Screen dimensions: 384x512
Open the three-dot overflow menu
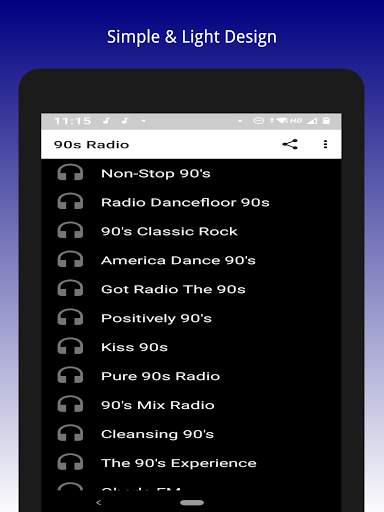(325, 144)
